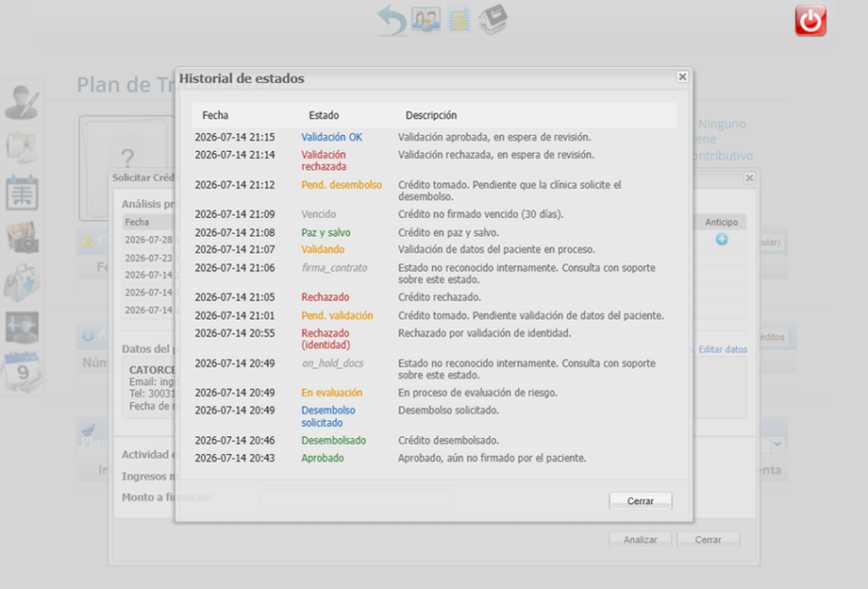Viewport: 868px width, 589px height.
Task: Close the Historial de estados dialog
Action: click(682, 77)
